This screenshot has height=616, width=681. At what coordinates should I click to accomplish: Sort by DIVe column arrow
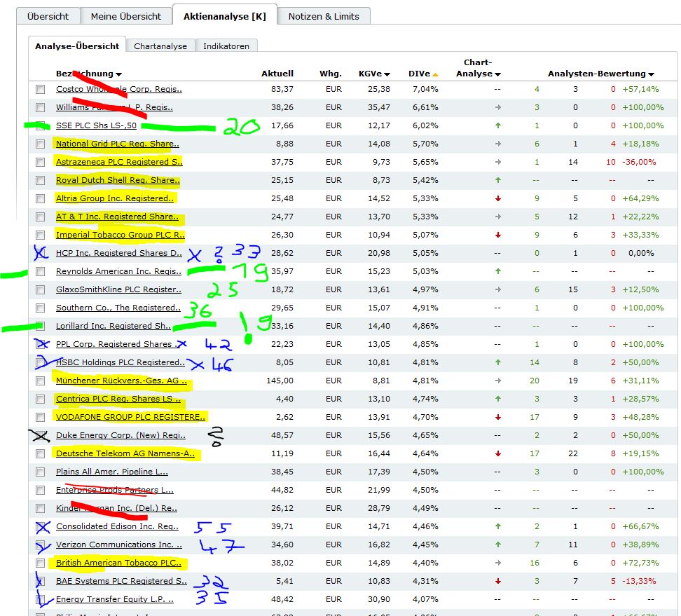[x=435, y=74]
